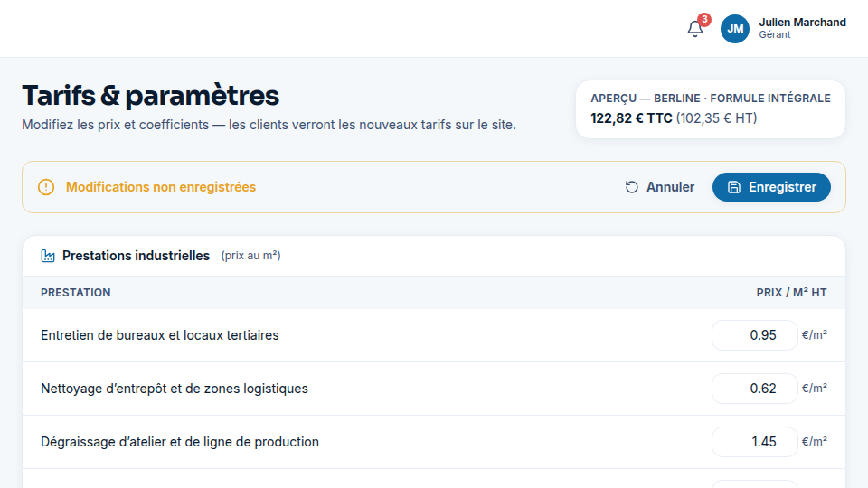
Task: Click the '(prix au m²)' note
Action: 250,256
